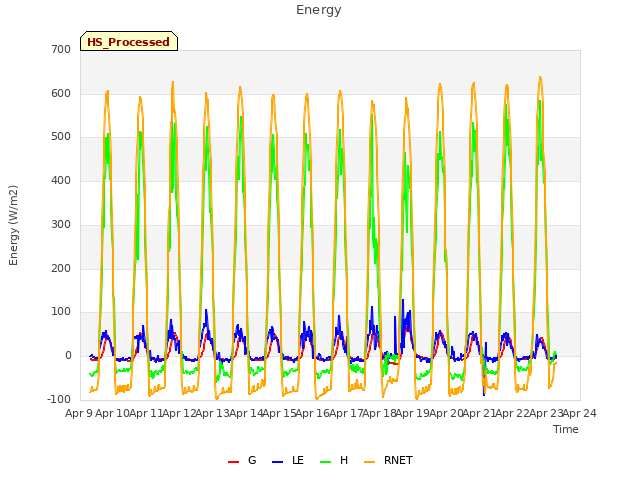The width and height of the screenshot is (640, 480).
Task: Click the Apr 24 x-axis tick label
Action: coord(579,413)
